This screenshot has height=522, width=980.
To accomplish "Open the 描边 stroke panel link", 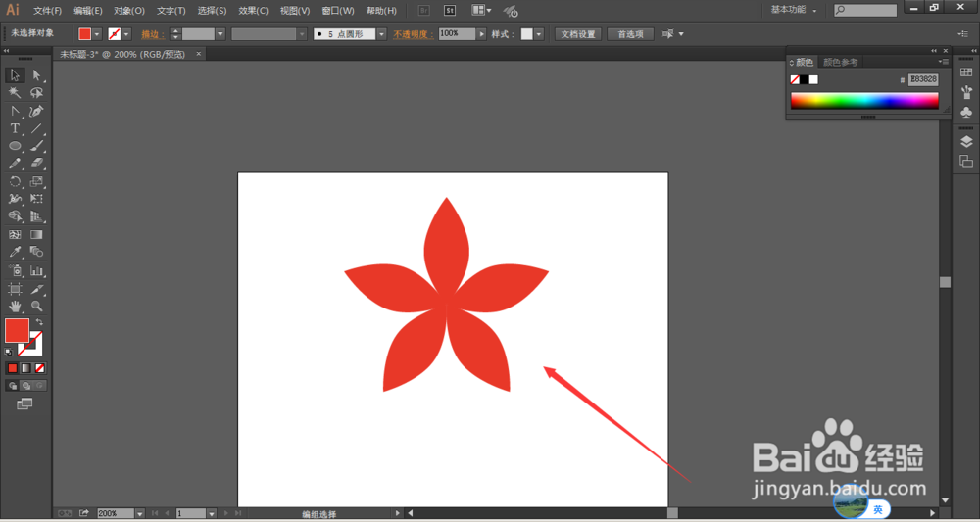I will click(x=153, y=34).
